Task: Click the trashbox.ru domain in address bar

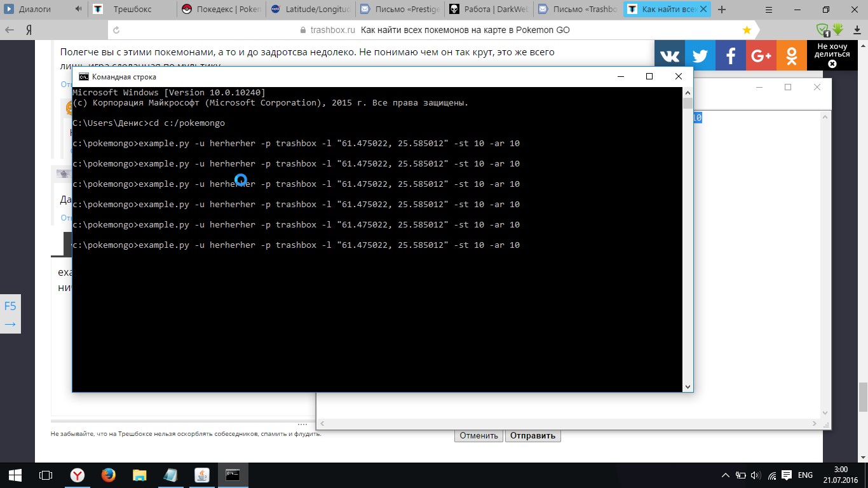Action: coord(332,30)
